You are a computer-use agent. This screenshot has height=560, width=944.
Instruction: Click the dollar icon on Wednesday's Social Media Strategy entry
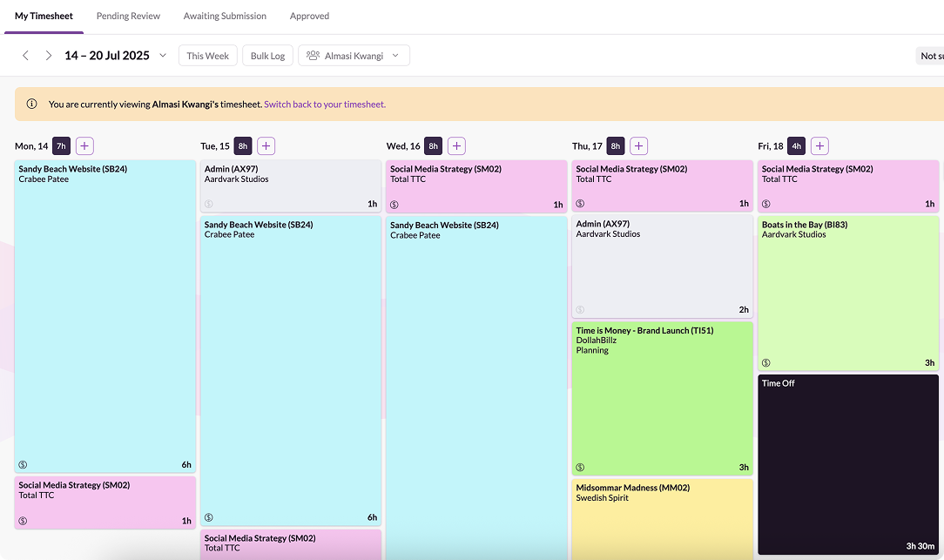(x=394, y=204)
